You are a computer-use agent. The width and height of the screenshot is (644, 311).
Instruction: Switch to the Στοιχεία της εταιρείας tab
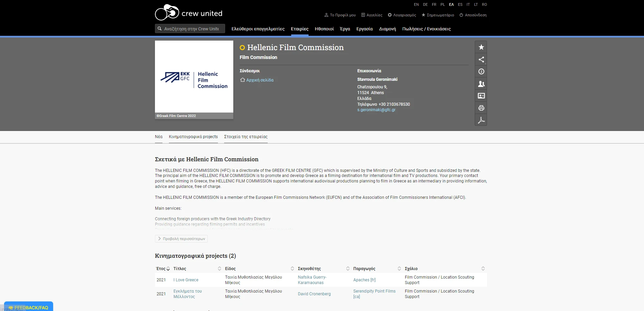click(x=245, y=136)
